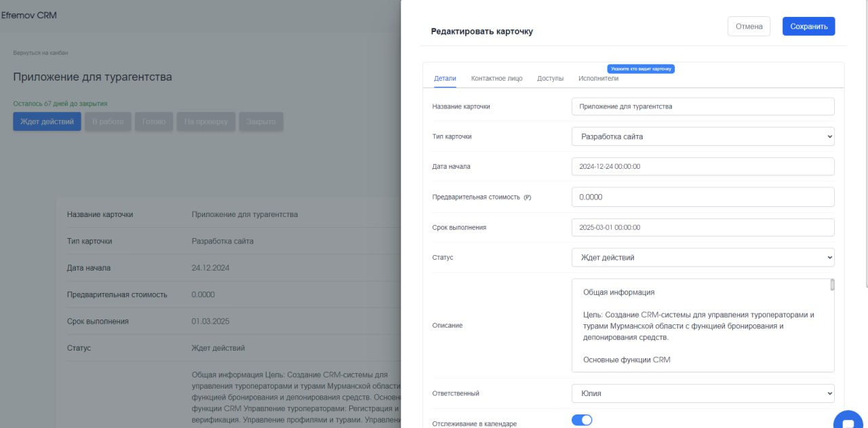This screenshot has width=868, height=428.
Task: Click the preliminary cost field
Action: coord(703,197)
